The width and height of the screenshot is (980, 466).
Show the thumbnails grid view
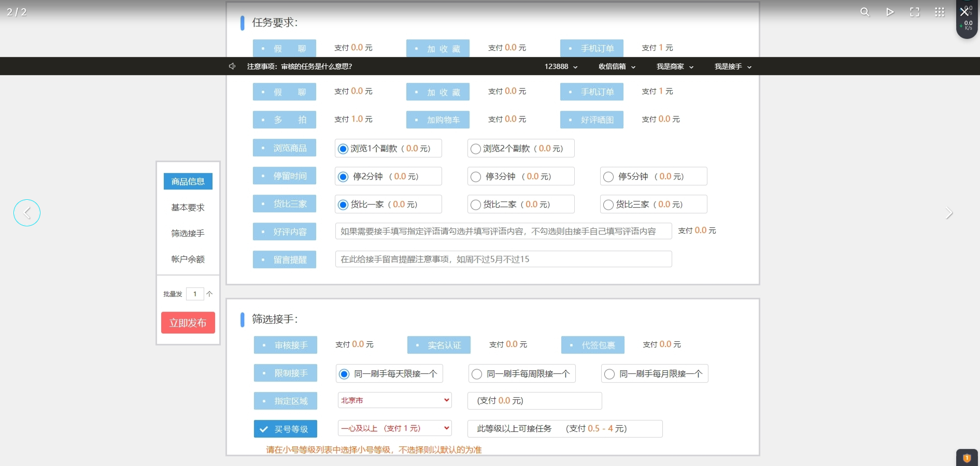tap(940, 12)
